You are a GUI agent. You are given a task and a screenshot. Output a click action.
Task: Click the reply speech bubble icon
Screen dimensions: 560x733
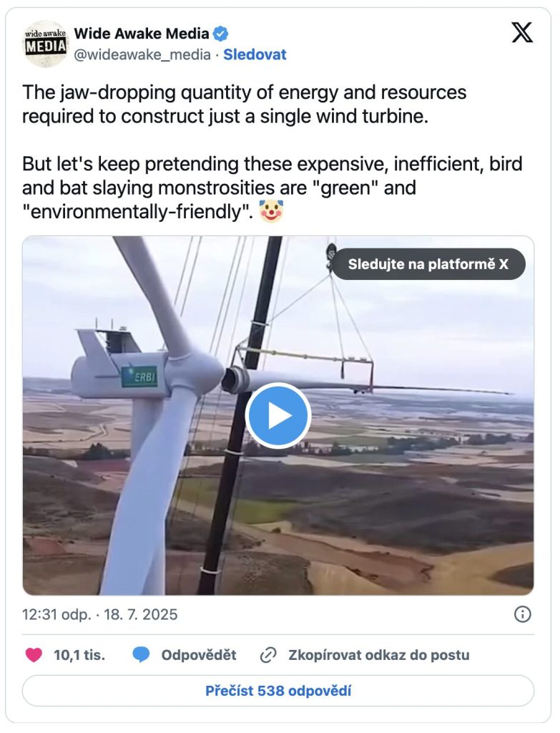point(142,654)
